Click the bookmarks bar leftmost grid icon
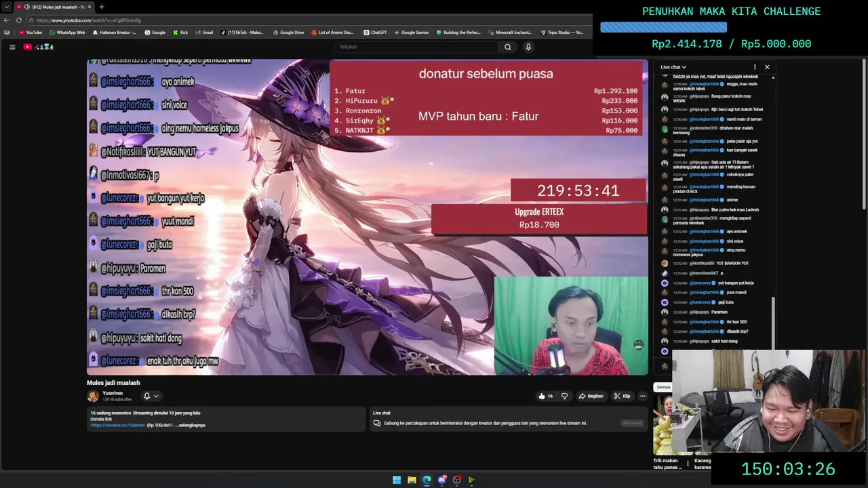 [7, 33]
